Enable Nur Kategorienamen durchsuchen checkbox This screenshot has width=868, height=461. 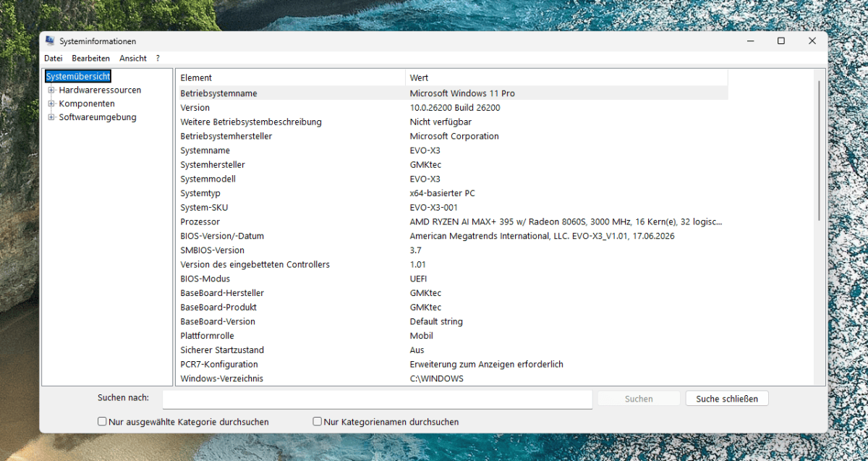(x=318, y=421)
